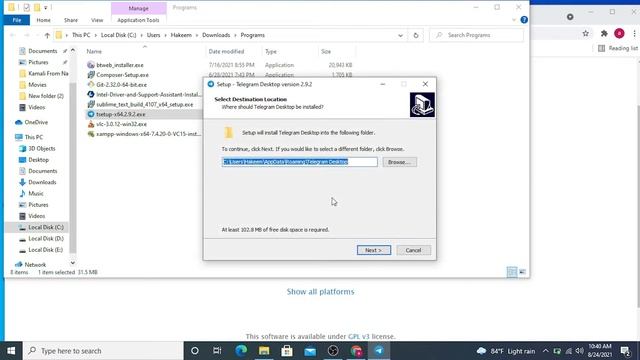Viewport: 640px width, 360px height.
Task: Open Movies folder in sidebar
Action: click(37, 85)
